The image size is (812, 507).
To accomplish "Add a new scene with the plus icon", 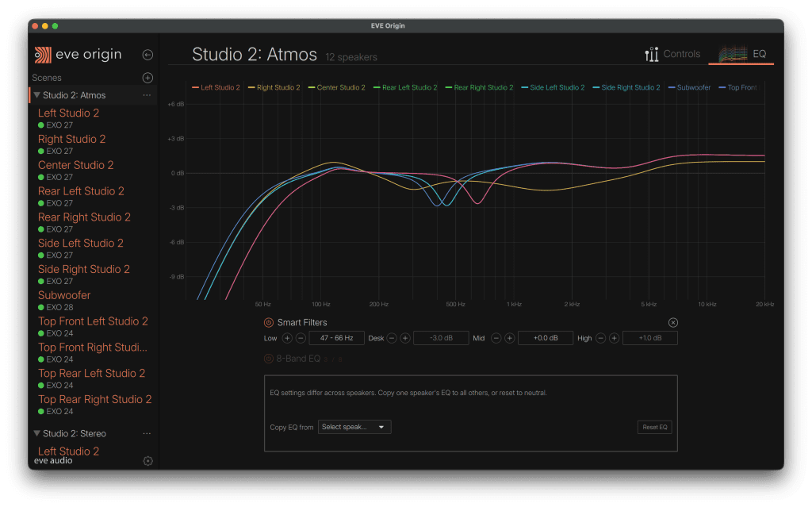I will pos(147,78).
